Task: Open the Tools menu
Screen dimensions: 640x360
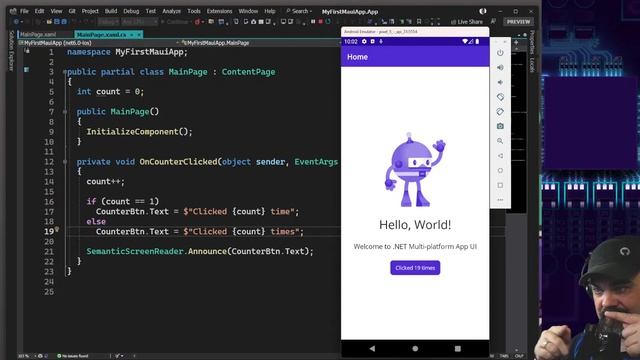Action: (x=194, y=11)
